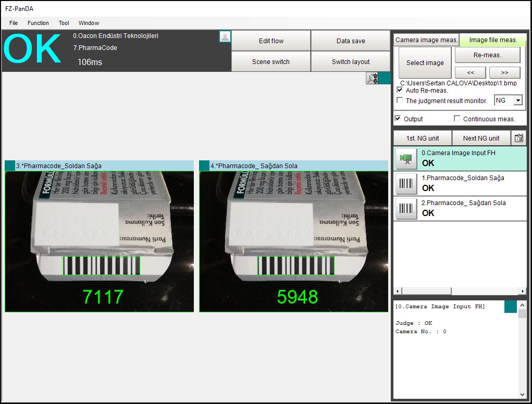Select the camera icon for Camera Image Input FH
The height and width of the screenshot is (404, 532).
406,159
